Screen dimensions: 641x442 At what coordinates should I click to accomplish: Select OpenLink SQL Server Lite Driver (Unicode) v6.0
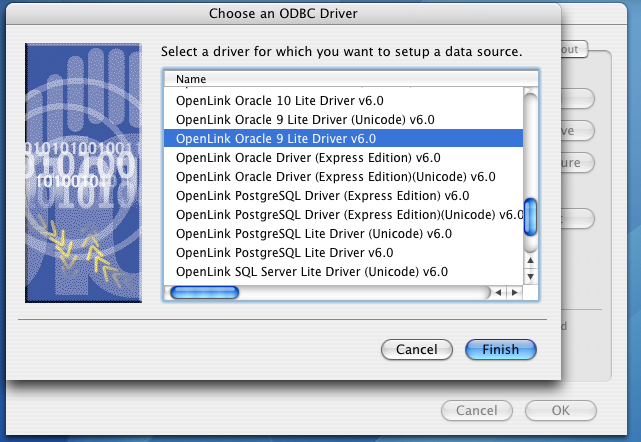point(343,272)
